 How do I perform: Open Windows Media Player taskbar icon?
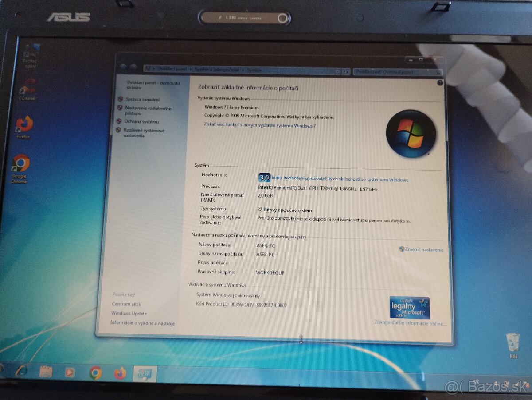[70, 372]
